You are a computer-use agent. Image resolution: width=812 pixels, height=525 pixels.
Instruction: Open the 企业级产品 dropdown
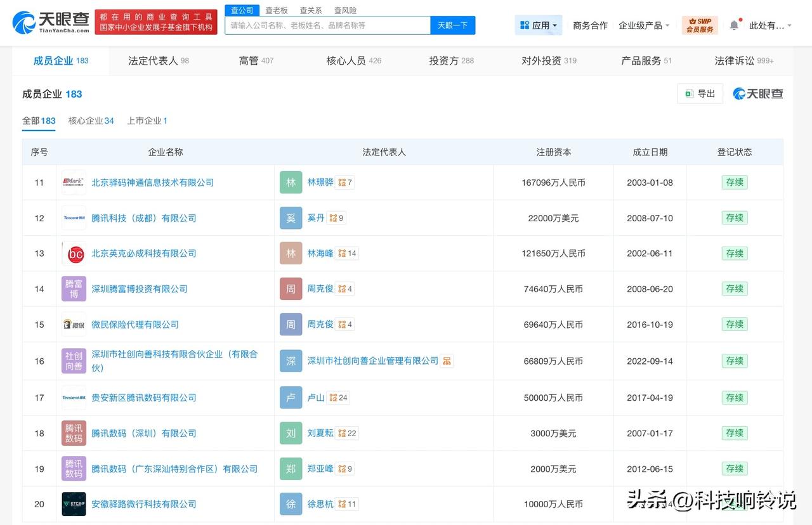click(x=645, y=25)
